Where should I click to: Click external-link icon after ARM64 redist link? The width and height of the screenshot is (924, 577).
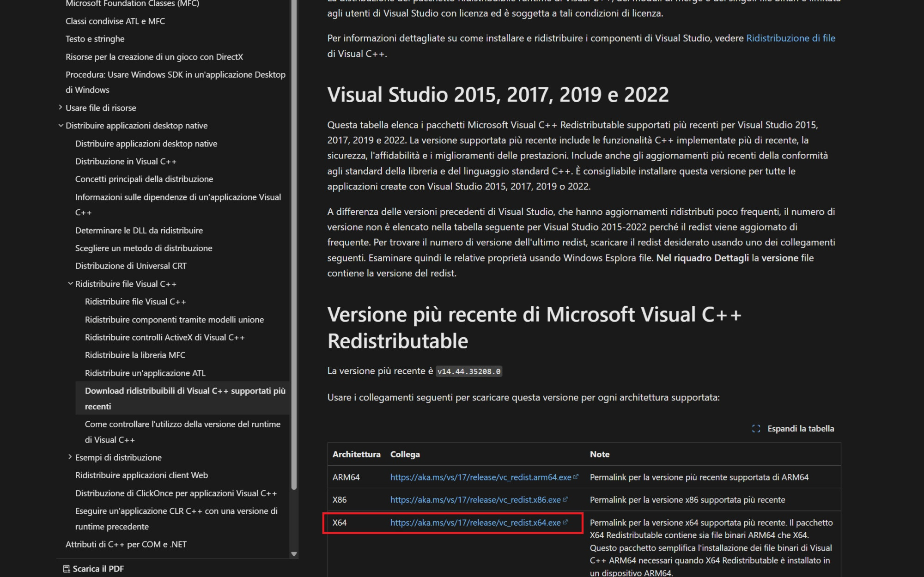pyautogui.click(x=576, y=477)
